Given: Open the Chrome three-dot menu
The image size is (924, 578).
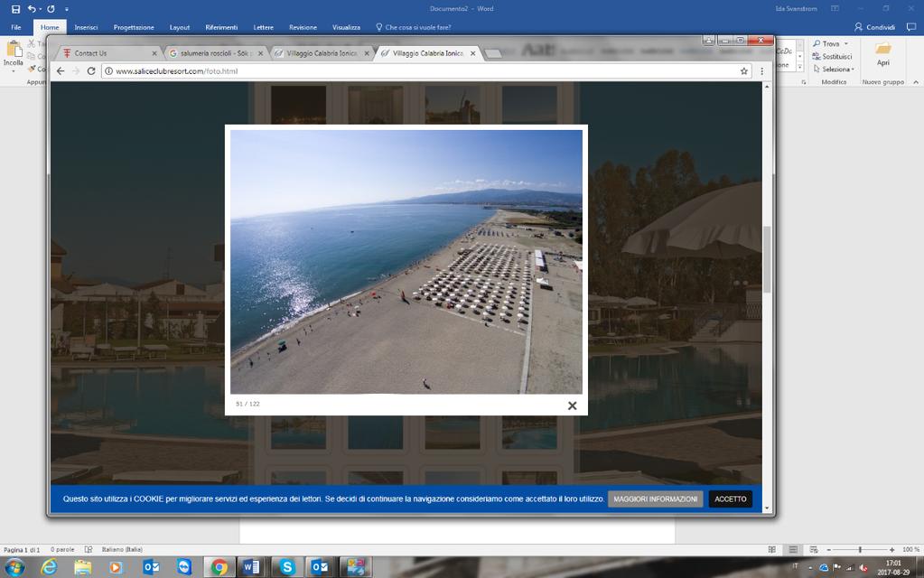Looking at the screenshot, I should click(x=762, y=71).
